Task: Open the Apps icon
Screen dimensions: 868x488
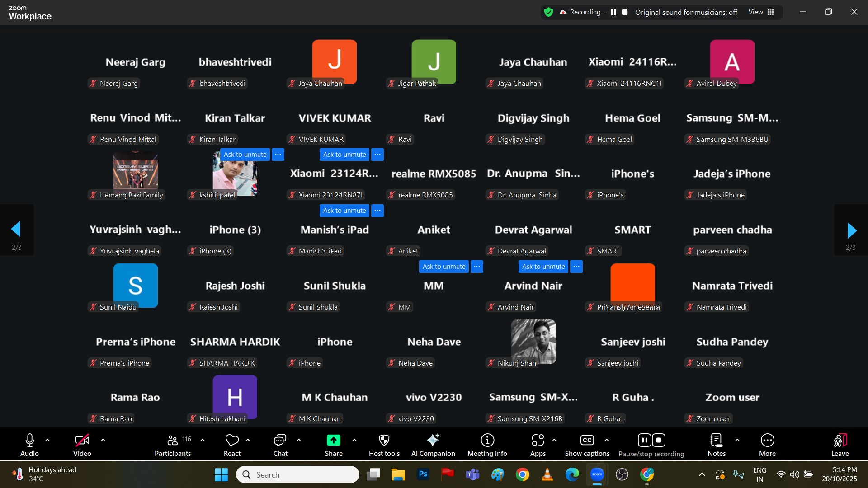Action: pos(538,441)
